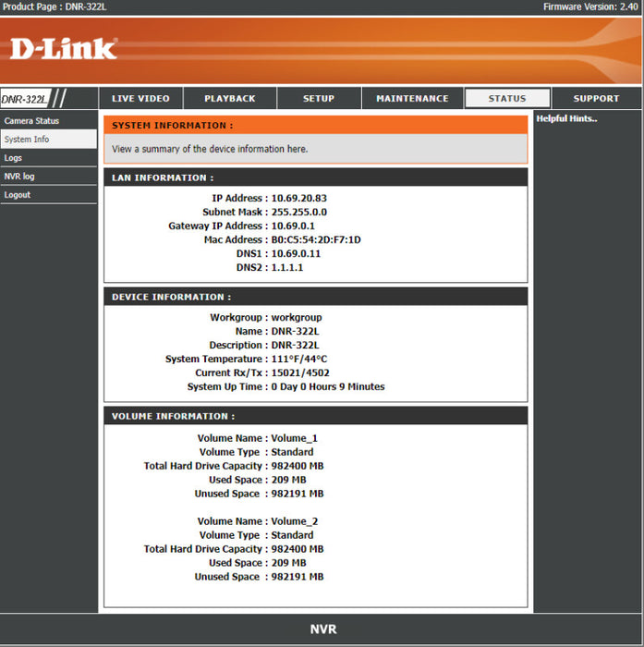Click uptime 0 Day 0 Hours 9 Minutes
644x647 pixels.
[328, 386]
